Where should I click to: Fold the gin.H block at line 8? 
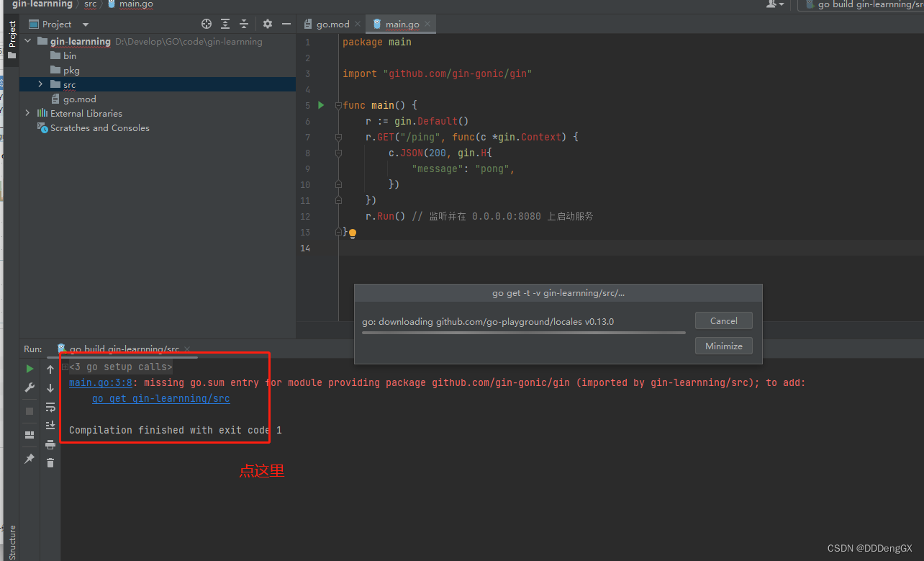pyautogui.click(x=338, y=153)
